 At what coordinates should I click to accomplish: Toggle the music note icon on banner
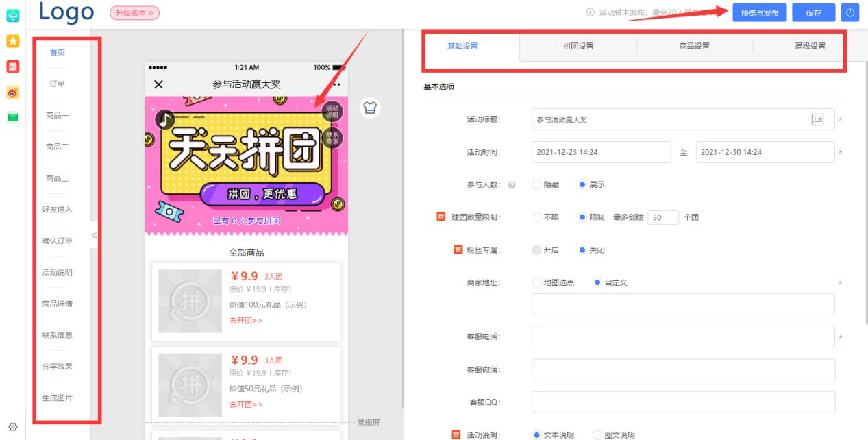[x=164, y=120]
